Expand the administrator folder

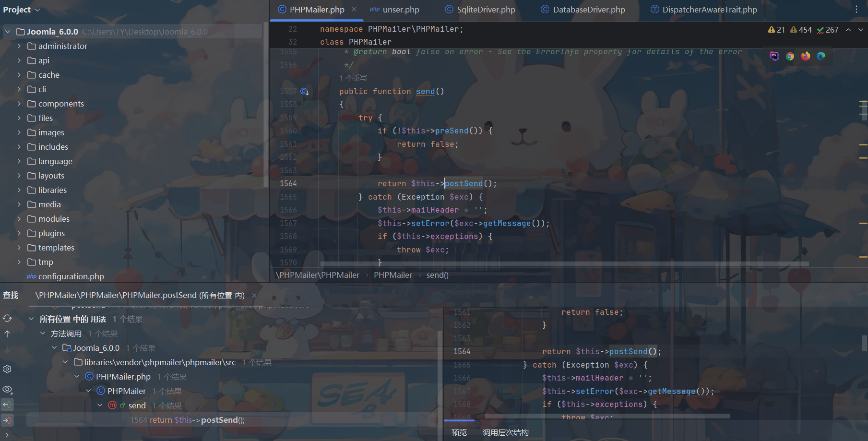(19, 46)
